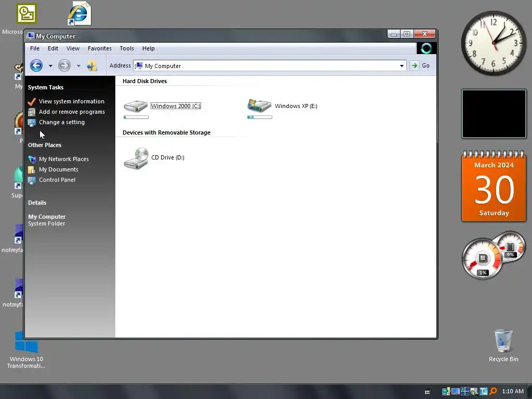Click the keyboard icon in system tray
This screenshot has width=532, height=399.
click(x=428, y=392)
